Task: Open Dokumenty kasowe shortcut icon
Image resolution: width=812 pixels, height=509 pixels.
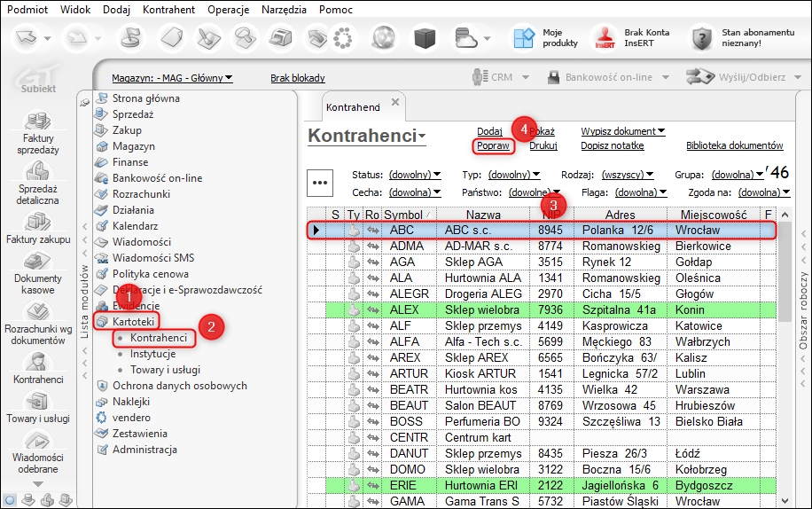Action: pyautogui.click(x=35, y=262)
